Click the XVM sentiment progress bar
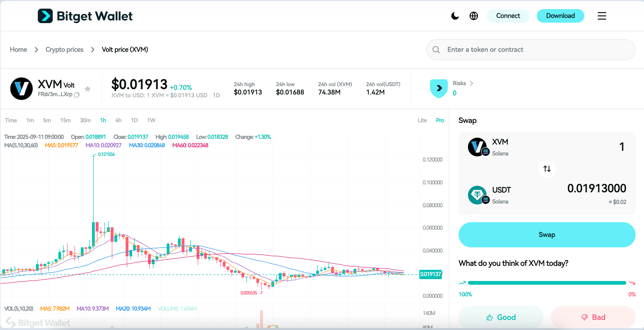The height and width of the screenshot is (330, 644). point(547,283)
